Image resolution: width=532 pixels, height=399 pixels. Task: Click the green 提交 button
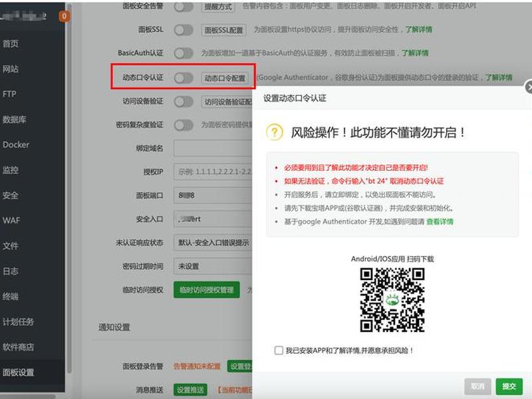[509, 386]
